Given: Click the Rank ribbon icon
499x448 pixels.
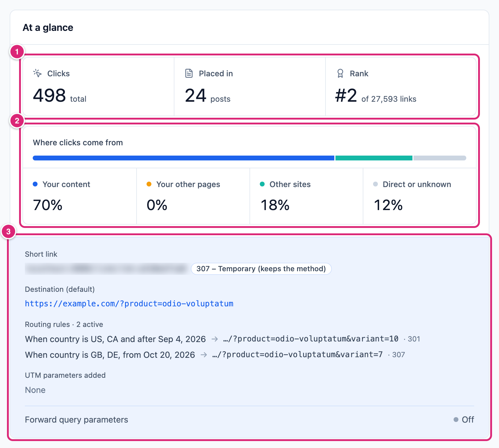Looking at the screenshot, I should pyautogui.click(x=340, y=73).
